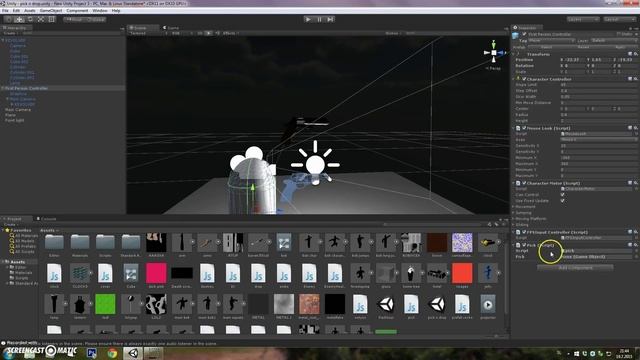Image resolution: width=640 pixels, height=360 pixels.
Task: Open the GameObject menu
Action: (x=51, y=11)
